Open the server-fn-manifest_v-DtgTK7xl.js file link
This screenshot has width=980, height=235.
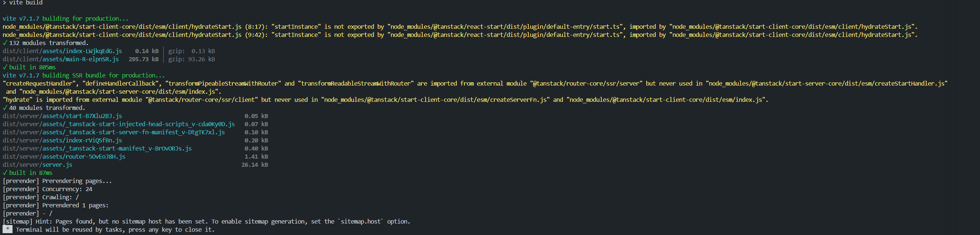point(133,132)
